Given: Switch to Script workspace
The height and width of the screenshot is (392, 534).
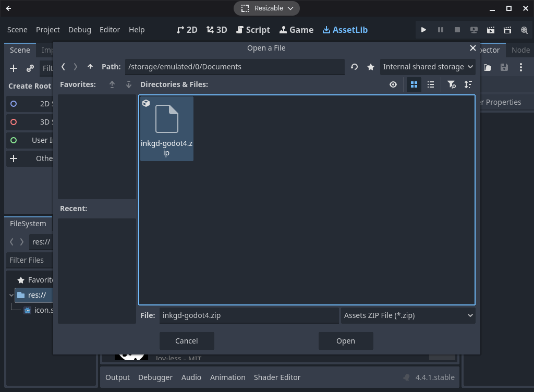Looking at the screenshot, I should 253,30.
